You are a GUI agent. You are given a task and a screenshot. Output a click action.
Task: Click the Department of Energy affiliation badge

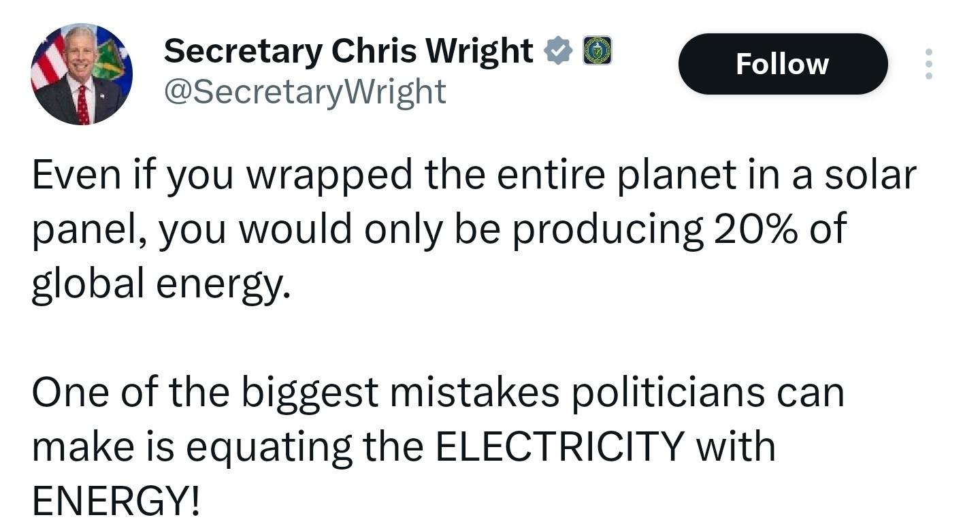[598, 51]
